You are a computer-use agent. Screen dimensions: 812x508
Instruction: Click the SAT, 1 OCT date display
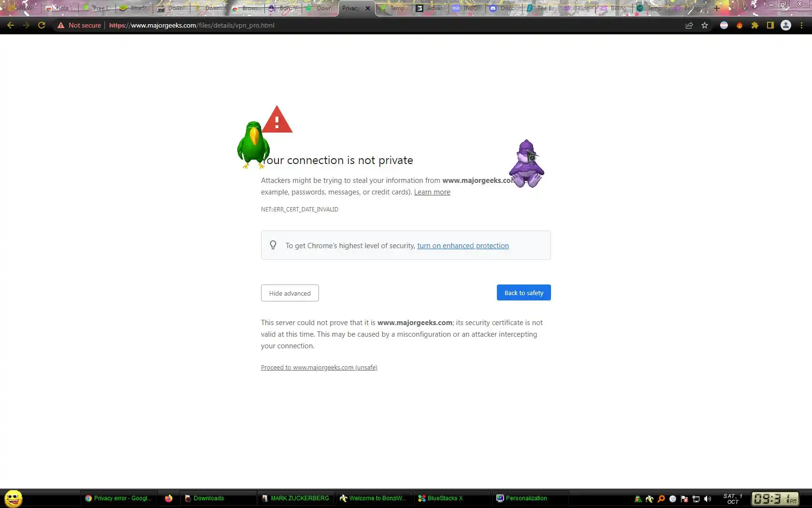[733, 499]
